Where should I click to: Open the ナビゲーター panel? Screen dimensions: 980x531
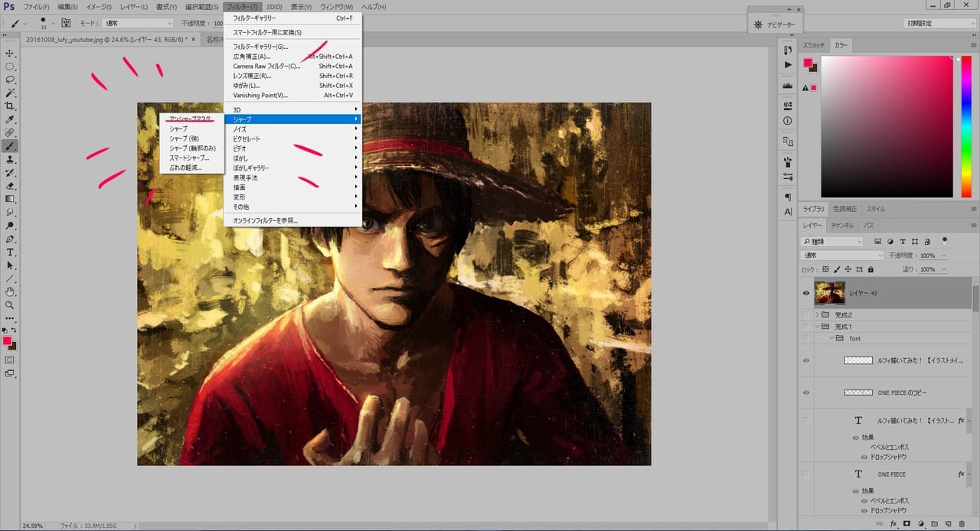pos(775,24)
